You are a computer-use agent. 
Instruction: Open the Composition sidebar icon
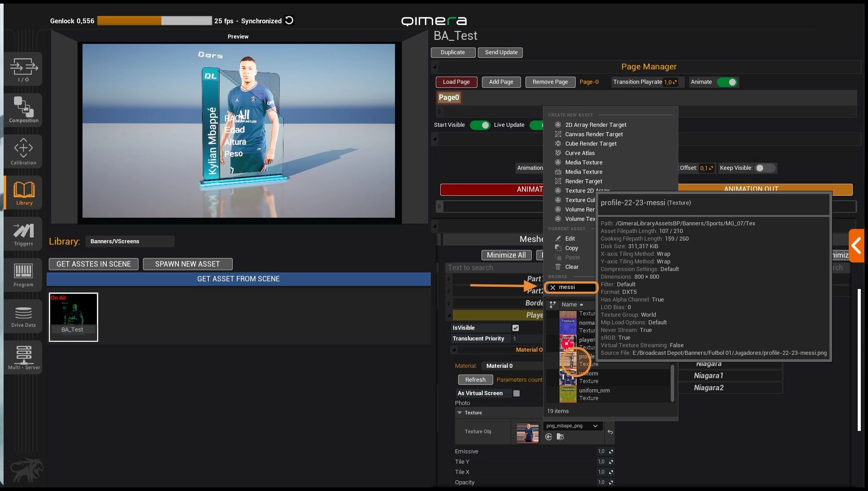tap(23, 109)
